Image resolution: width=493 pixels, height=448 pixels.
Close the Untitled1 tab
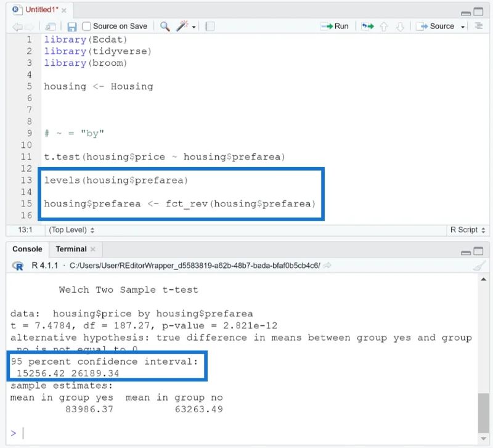click(64, 10)
